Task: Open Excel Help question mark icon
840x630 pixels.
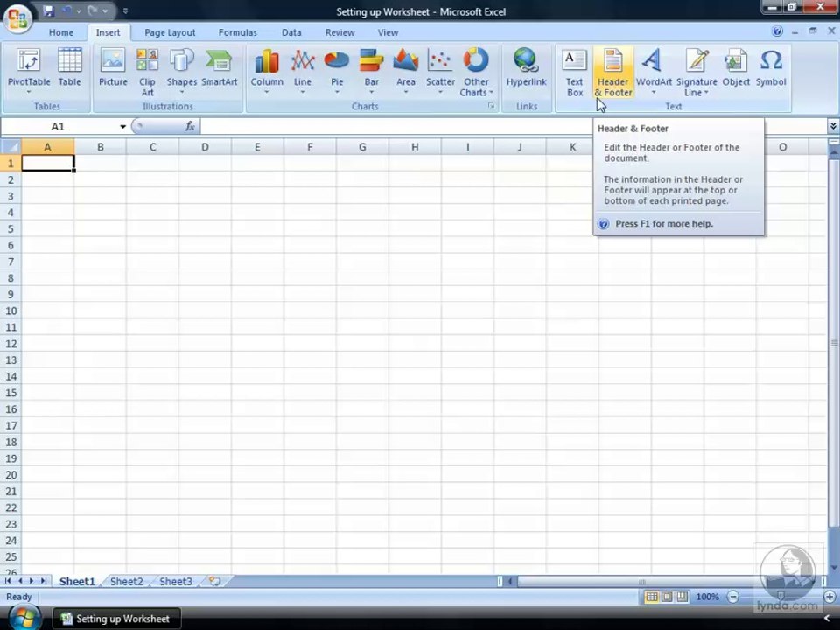Action: click(777, 31)
